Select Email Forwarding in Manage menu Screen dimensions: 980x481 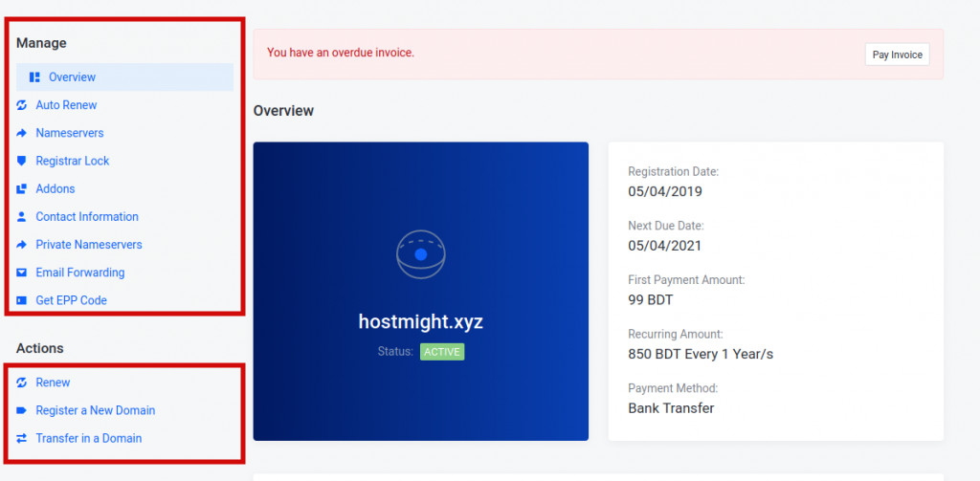(80, 273)
